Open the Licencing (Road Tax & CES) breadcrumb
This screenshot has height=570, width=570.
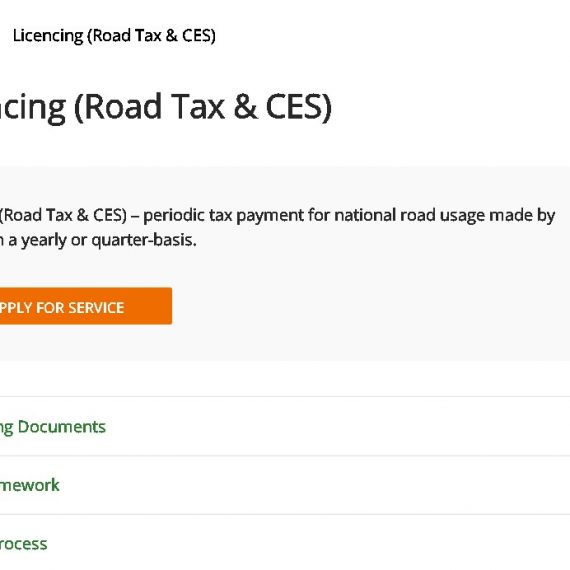114,36
